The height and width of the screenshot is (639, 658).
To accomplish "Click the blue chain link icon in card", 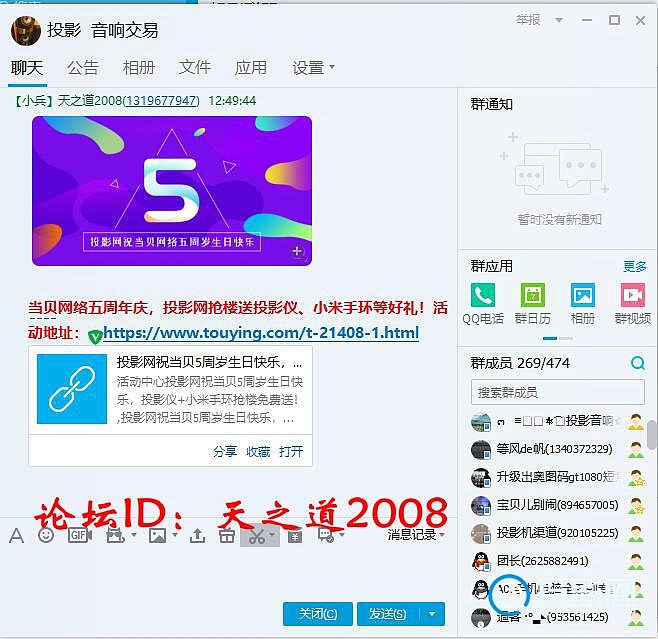I will click(72, 389).
